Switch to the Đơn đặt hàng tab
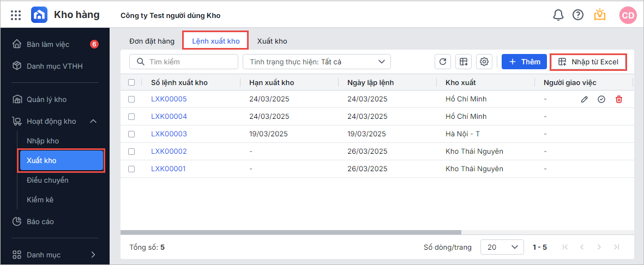The height and width of the screenshot is (265, 644). tap(152, 41)
